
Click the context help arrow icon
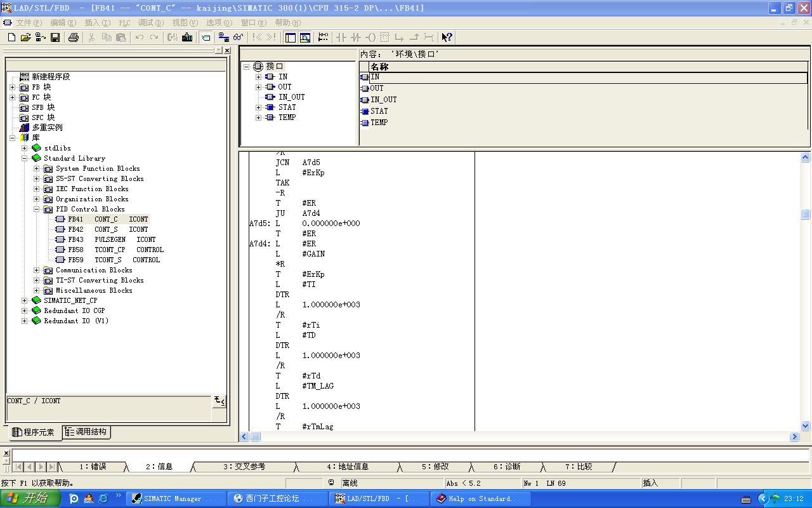pyautogui.click(x=447, y=37)
